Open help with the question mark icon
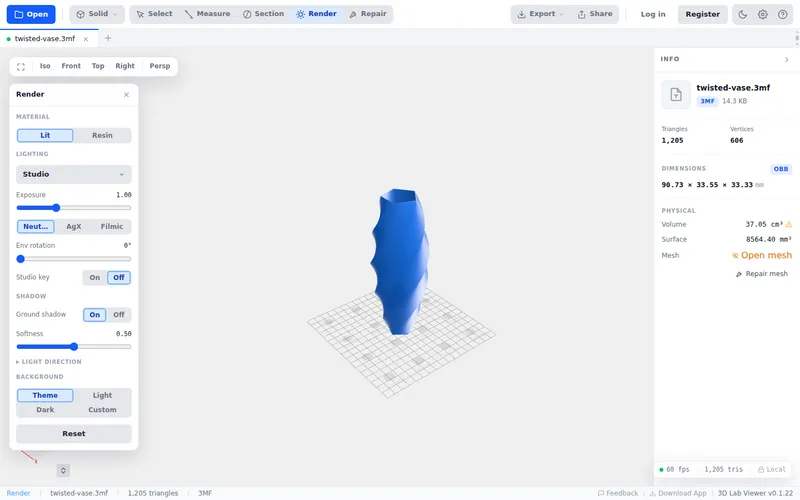Viewport: 800px width, 500px height. point(783,14)
